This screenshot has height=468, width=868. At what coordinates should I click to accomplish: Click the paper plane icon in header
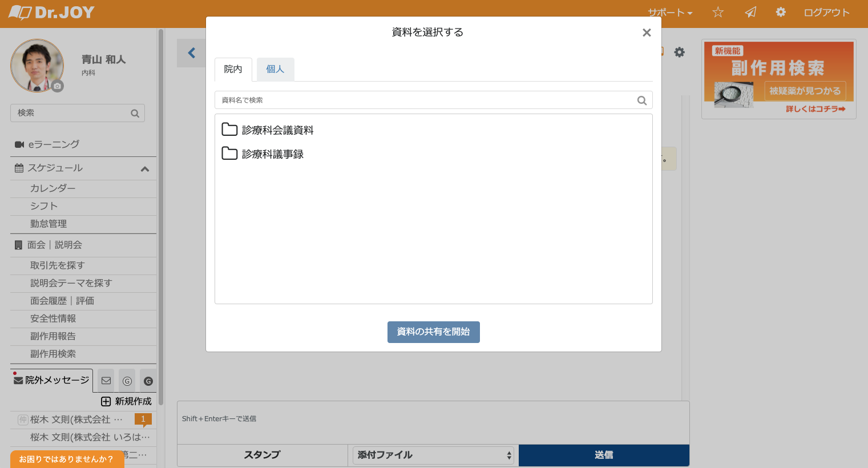[750, 13]
